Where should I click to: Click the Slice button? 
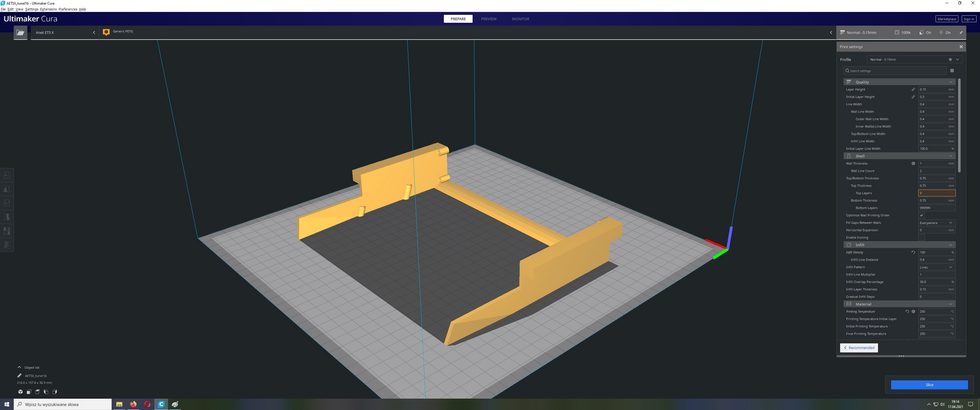929,385
